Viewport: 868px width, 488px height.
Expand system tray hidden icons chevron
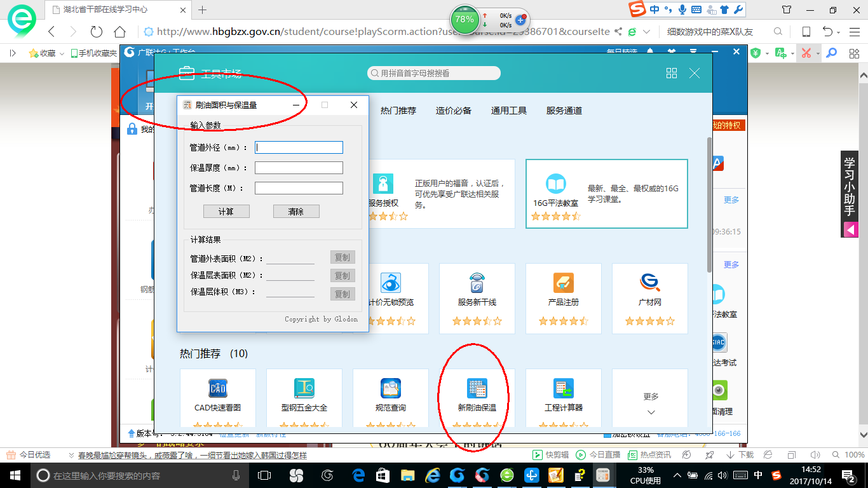coord(677,475)
